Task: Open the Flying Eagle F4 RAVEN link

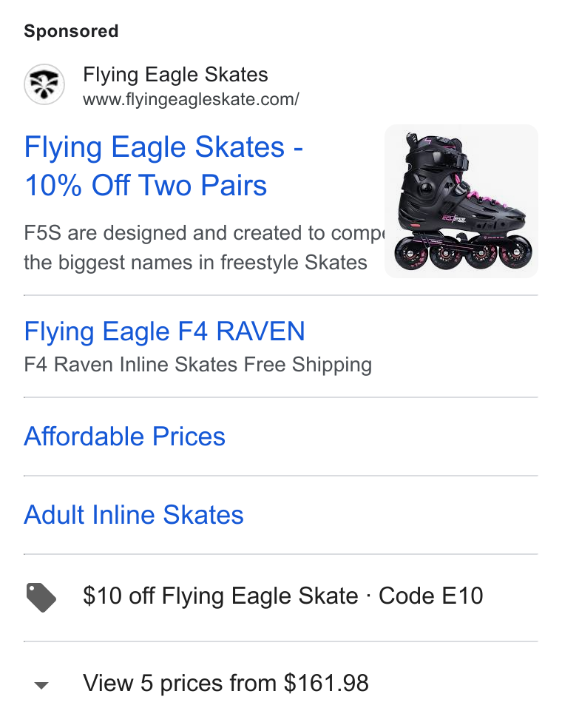Action: click(x=164, y=331)
